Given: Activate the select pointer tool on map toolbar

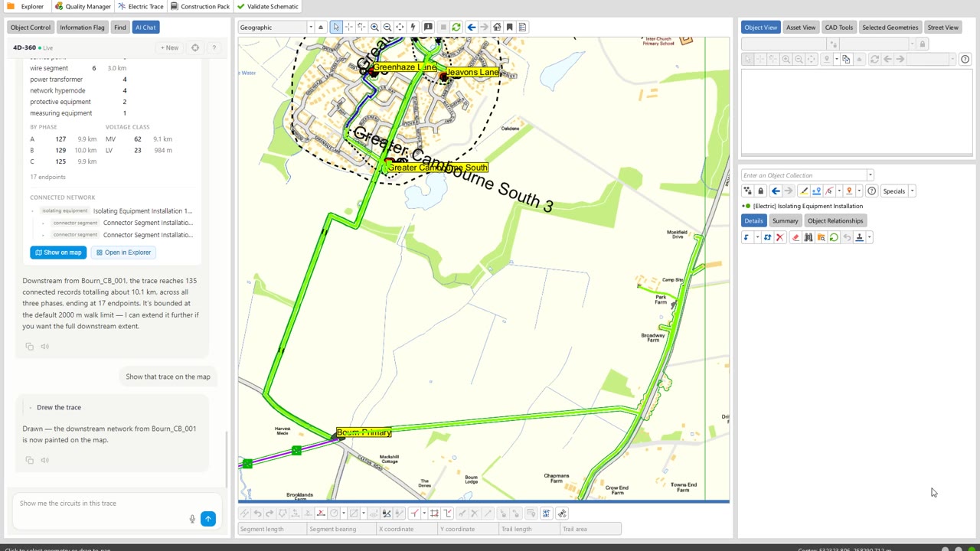Looking at the screenshot, I should (336, 27).
